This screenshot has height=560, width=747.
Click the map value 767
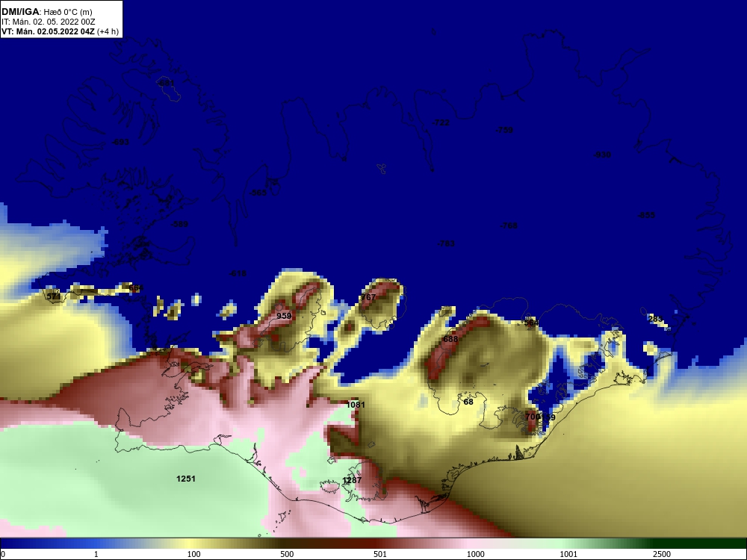point(368,297)
